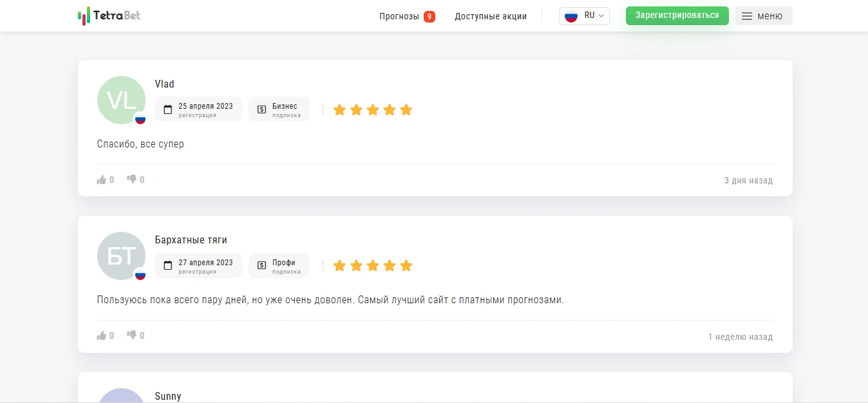This screenshot has width=868, height=403.
Task: Go to Доступные акции
Action: (x=491, y=16)
